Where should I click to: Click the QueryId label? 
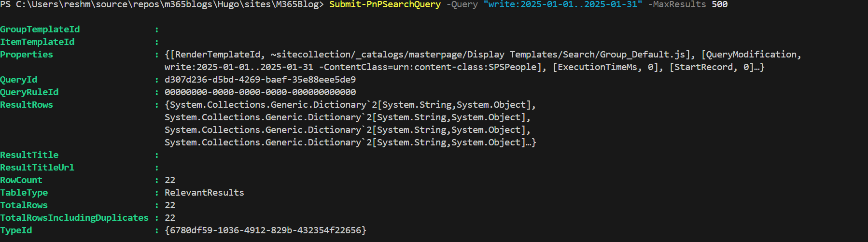click(19, 80)
